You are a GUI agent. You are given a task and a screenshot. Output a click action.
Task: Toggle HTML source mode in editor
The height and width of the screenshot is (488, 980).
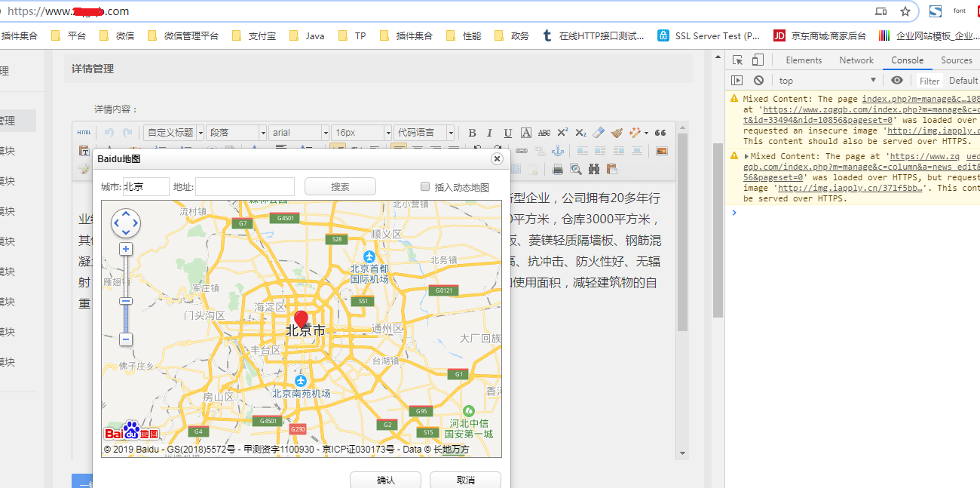coord(84,133)
